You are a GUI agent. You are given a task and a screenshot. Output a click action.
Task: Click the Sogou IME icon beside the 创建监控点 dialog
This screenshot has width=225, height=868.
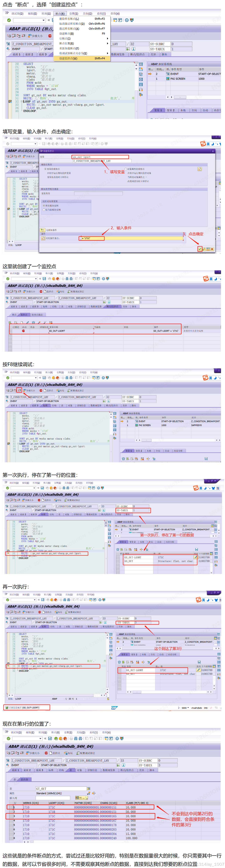coord(203,144)
